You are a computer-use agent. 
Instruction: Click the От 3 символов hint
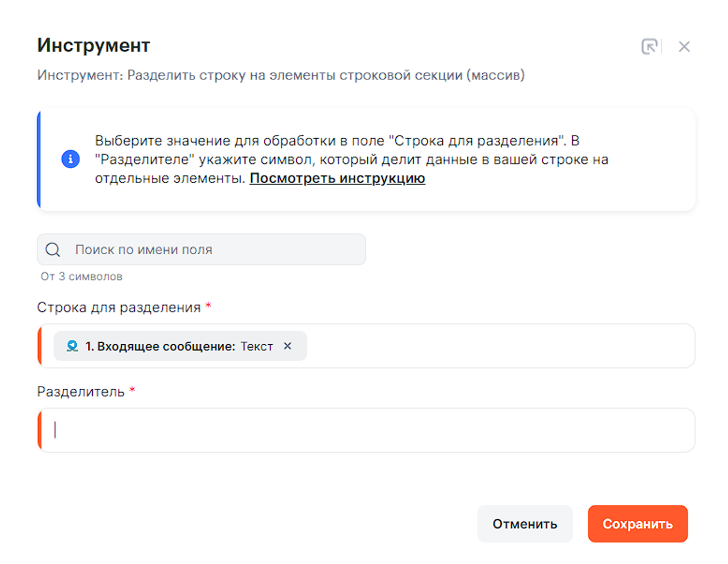pos(81,276)
